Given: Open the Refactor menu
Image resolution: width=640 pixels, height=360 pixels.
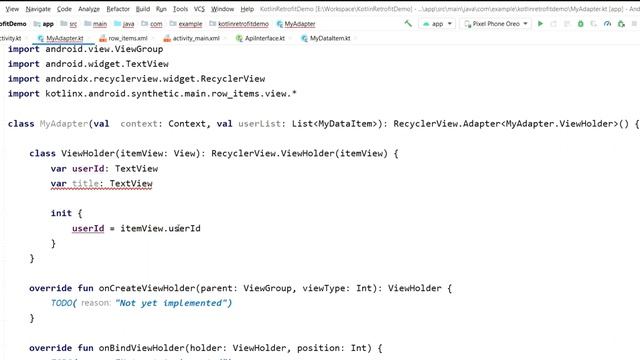Looking at the screenshot, I should coord(118,9).
